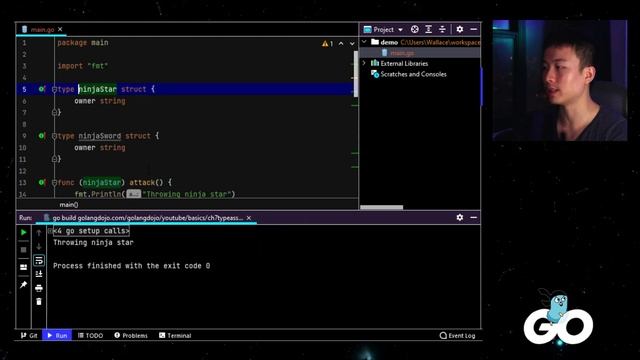640x360 pixels.
Task: Open the Event Log
Action: click(x=458, y=336)
